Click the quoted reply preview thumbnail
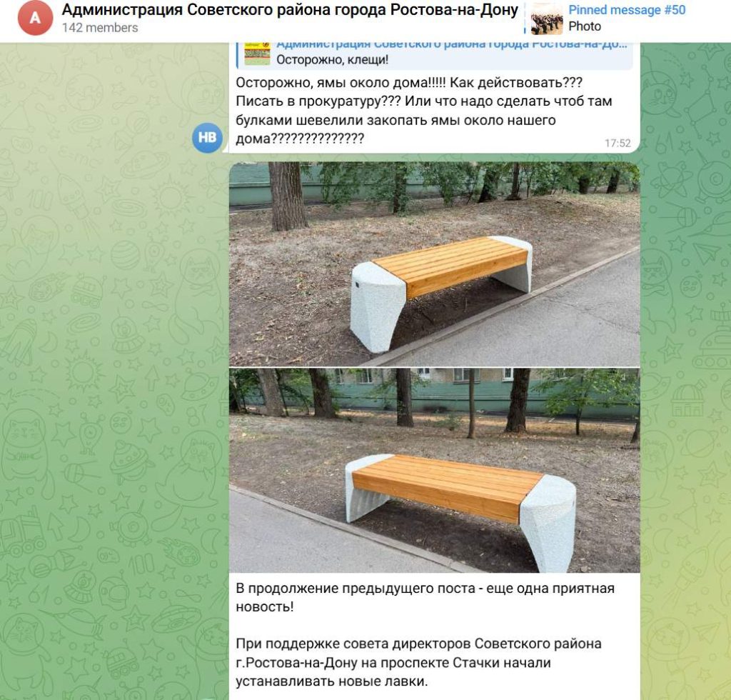 [x=257, y=54]
